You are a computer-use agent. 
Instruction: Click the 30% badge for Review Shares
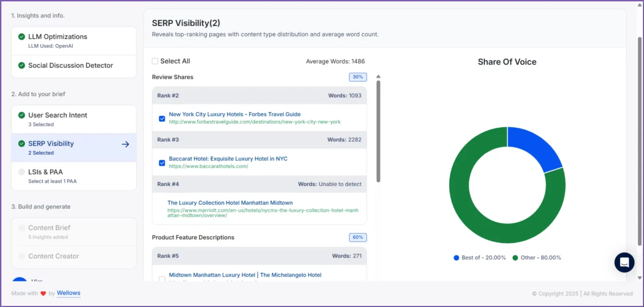358,77
